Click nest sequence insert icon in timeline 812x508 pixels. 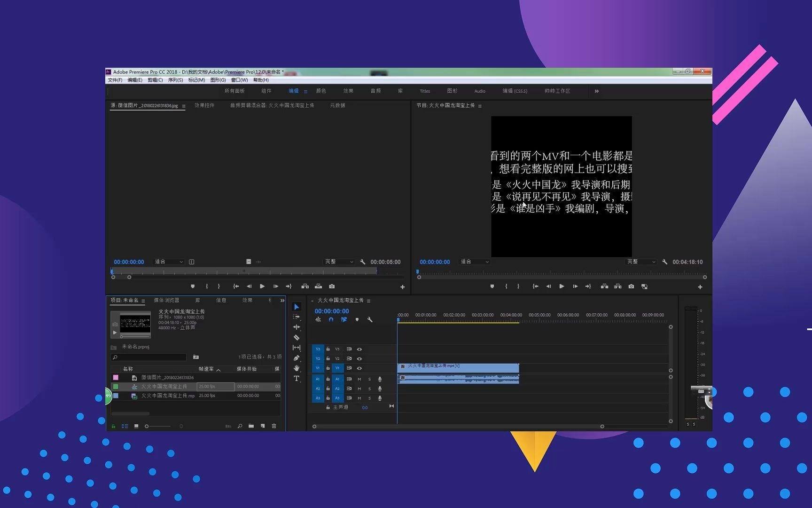coord(318,320)
